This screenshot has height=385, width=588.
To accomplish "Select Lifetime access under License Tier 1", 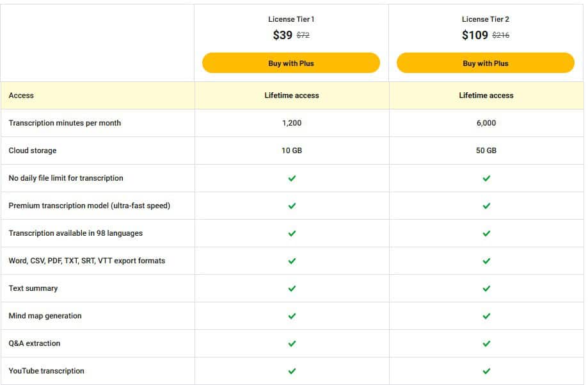I will (292, 95).
